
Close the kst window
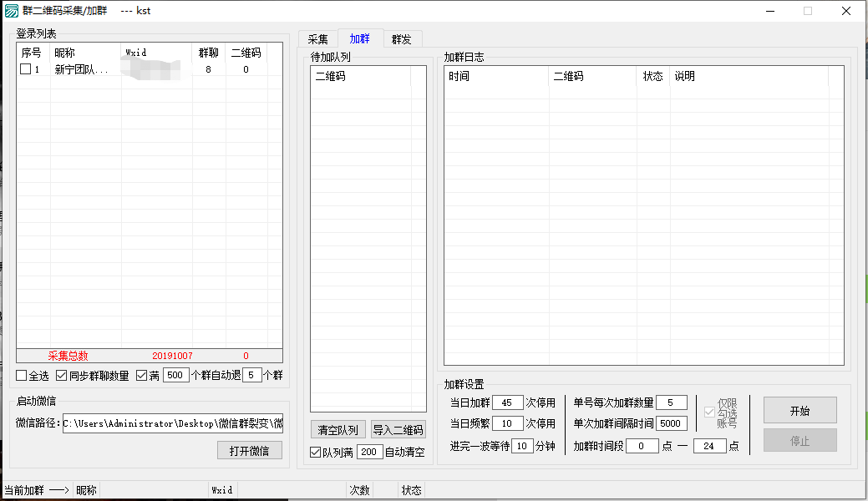tap(846, 11)
